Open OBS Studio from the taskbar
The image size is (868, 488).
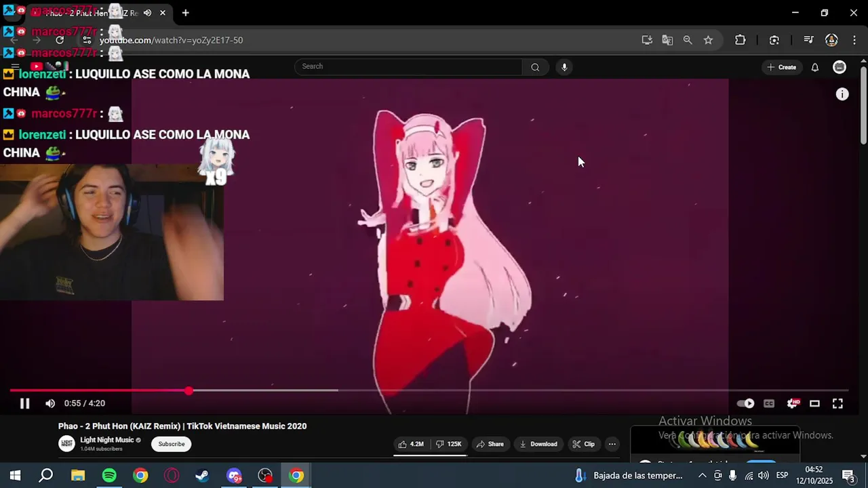(x=265, y=476)
